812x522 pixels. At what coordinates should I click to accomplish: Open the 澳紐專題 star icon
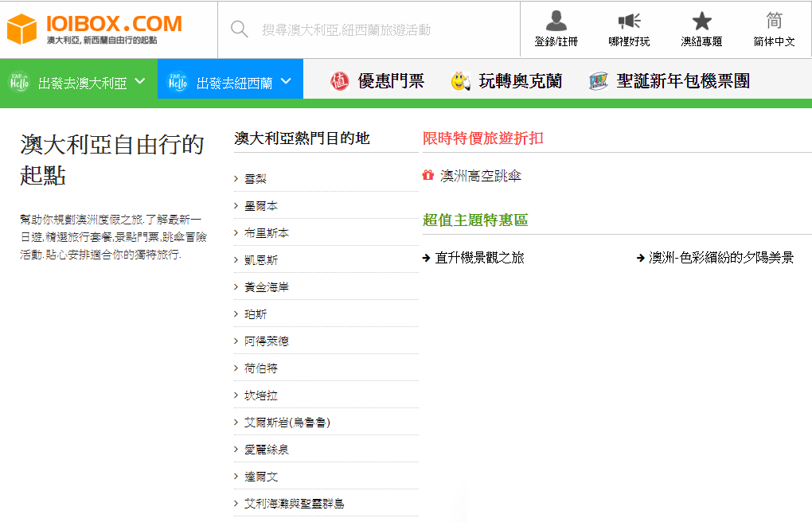pos(701,21)
